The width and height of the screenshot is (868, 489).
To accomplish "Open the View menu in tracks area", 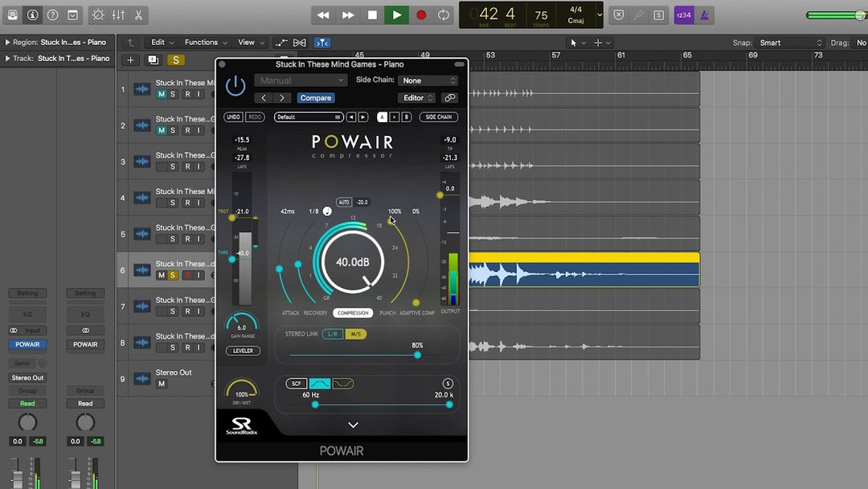I will point(251,43).
